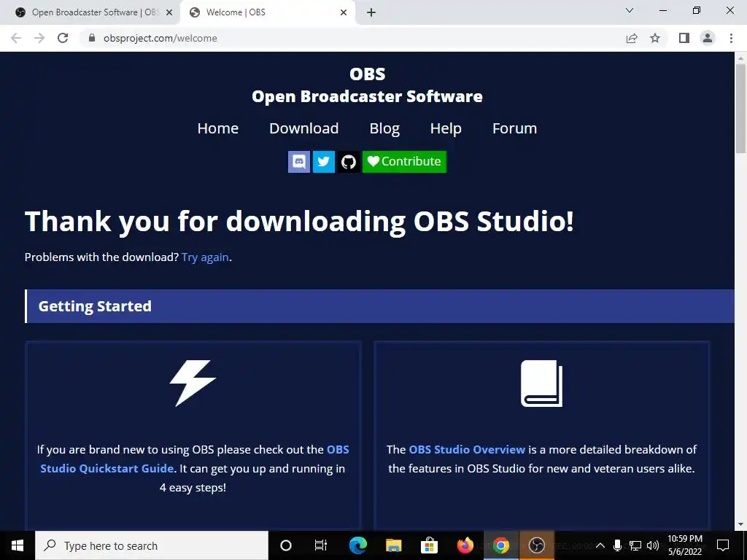Reload the page with refresh icon
Viewport: 747px width, 560px height.
coord(63,38)
